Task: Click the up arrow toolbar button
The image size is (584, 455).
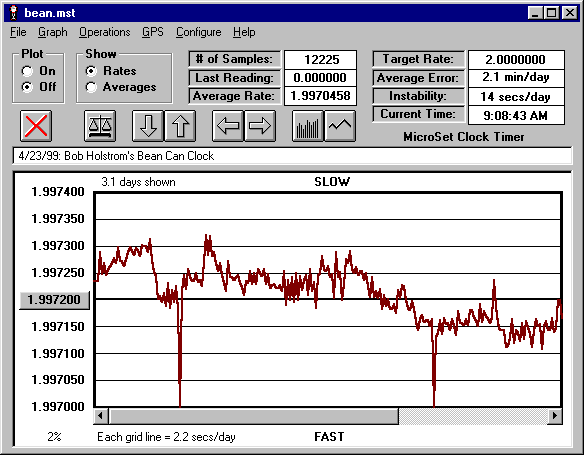Action: [x=180, y=126]
